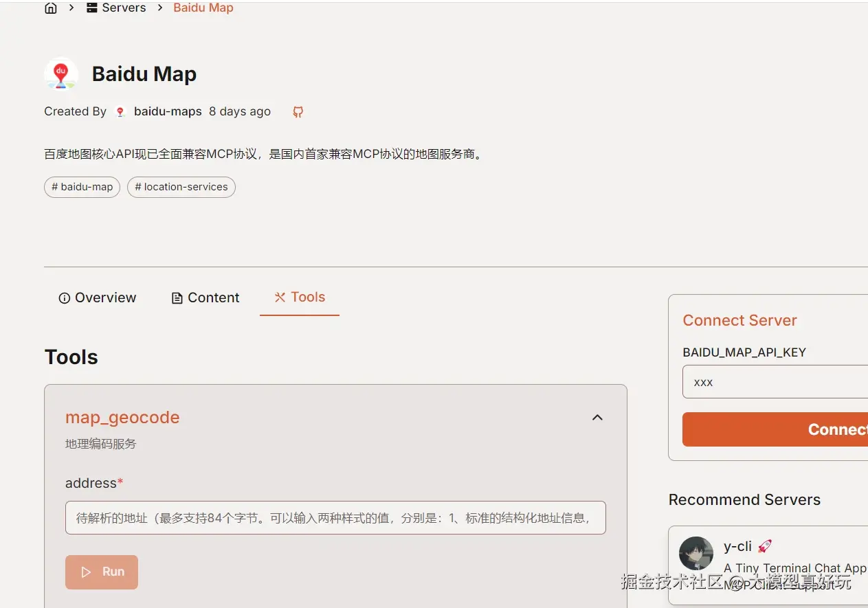Click the Created By label
The height and width of the screenshot is (608, 868).
click(75, 111)
